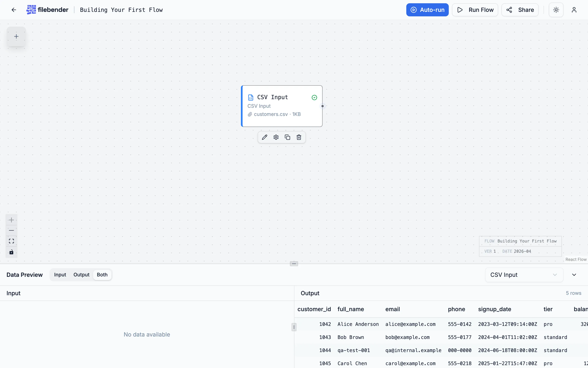The width and height of the screenshot is (588, 368).
Task: Open the filebender logo home link
Action: click(x=47, y=10)
